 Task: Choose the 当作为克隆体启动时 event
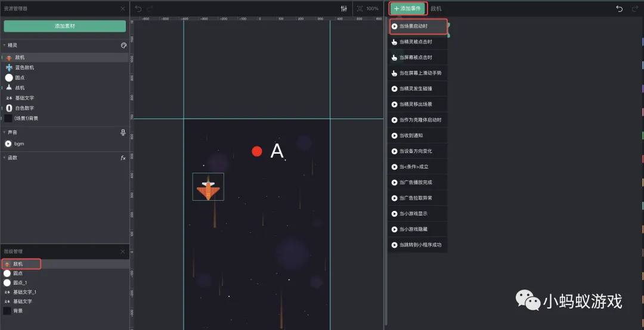pos(417,120)
